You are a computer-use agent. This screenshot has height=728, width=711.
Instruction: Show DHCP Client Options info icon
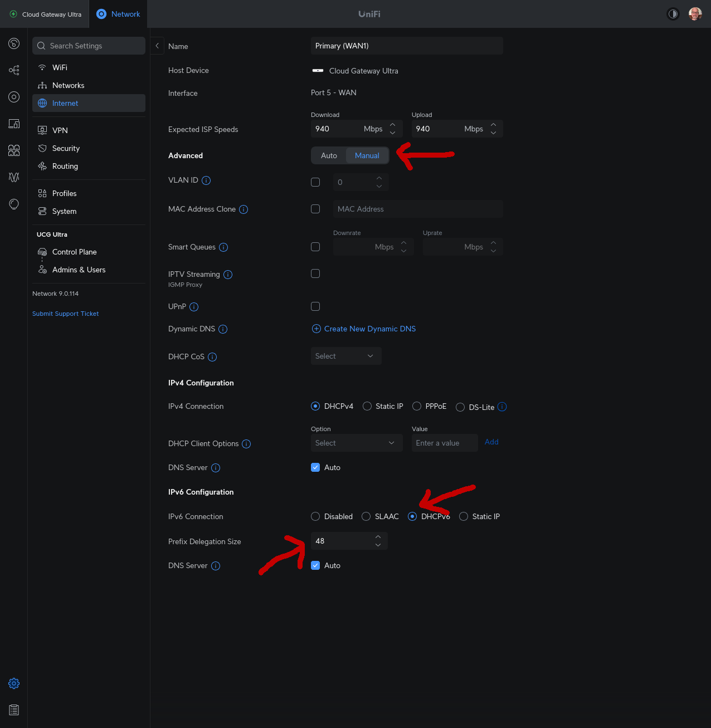pos(246,444)
